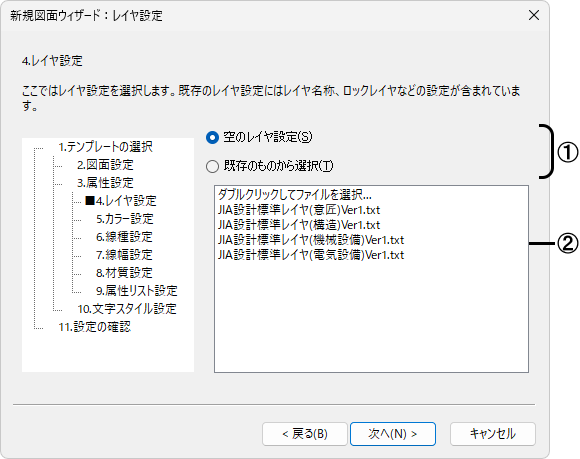Click 次へ(N) > to proceed
The image size is (580, 459).
(x=392, y=434)
